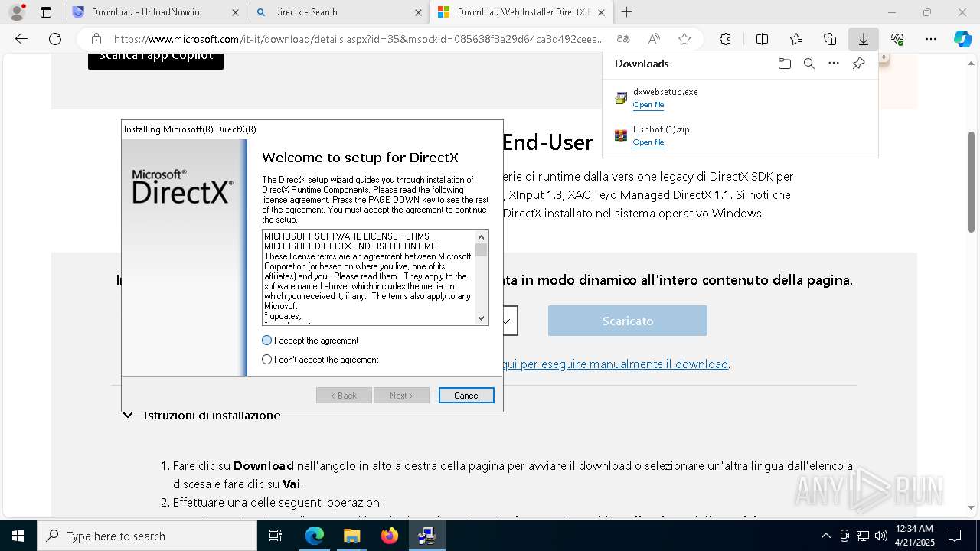Open the Edge profile icon

click(x=17, y=12)
